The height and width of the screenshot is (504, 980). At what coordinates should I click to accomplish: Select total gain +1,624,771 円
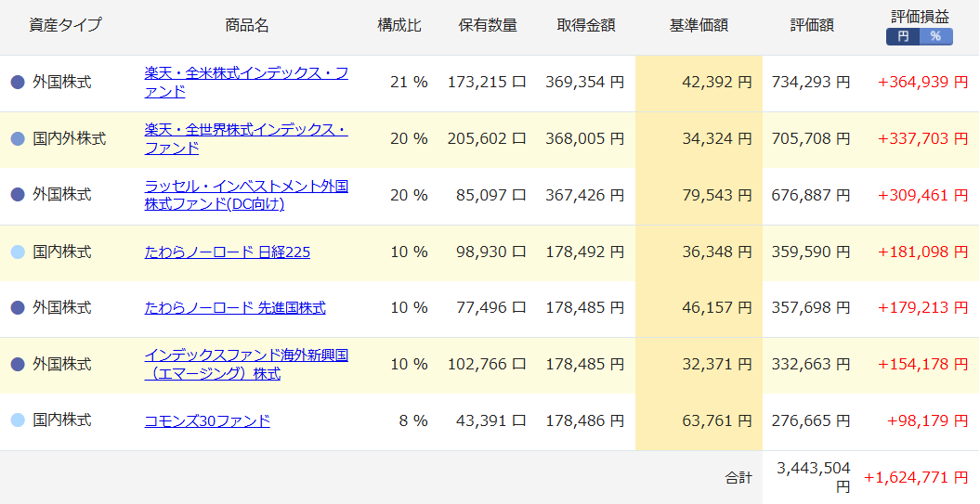pos(916,478)
